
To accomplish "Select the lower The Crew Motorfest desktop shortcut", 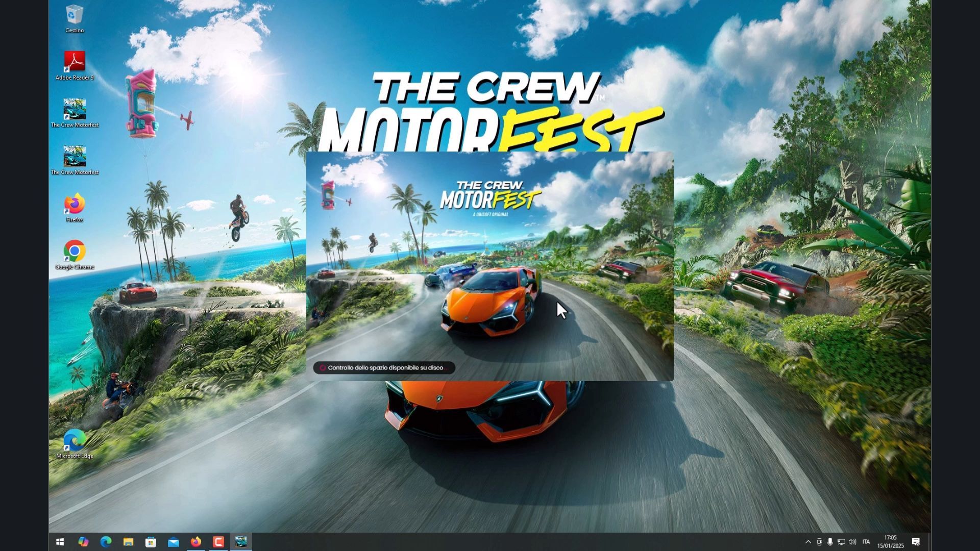I will (x=75, y=160).
